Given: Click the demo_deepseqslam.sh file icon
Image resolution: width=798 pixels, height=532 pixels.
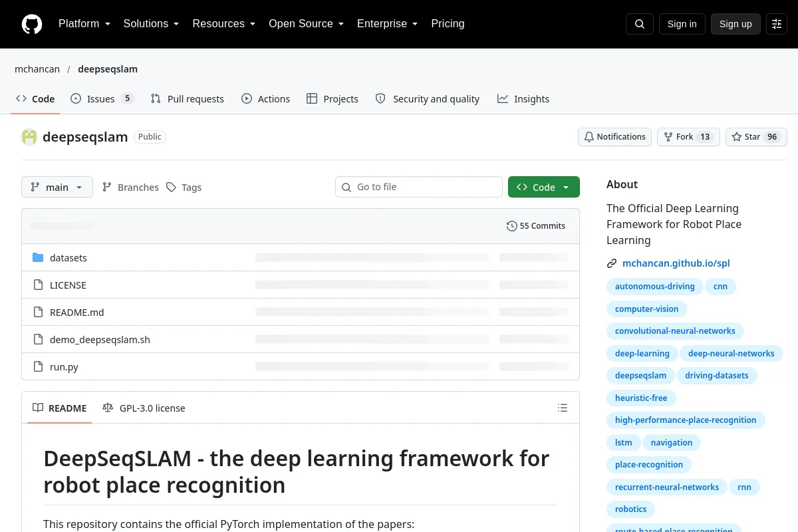Looking at the screenshot, I should pyautogui.click(x=38, y=339).
